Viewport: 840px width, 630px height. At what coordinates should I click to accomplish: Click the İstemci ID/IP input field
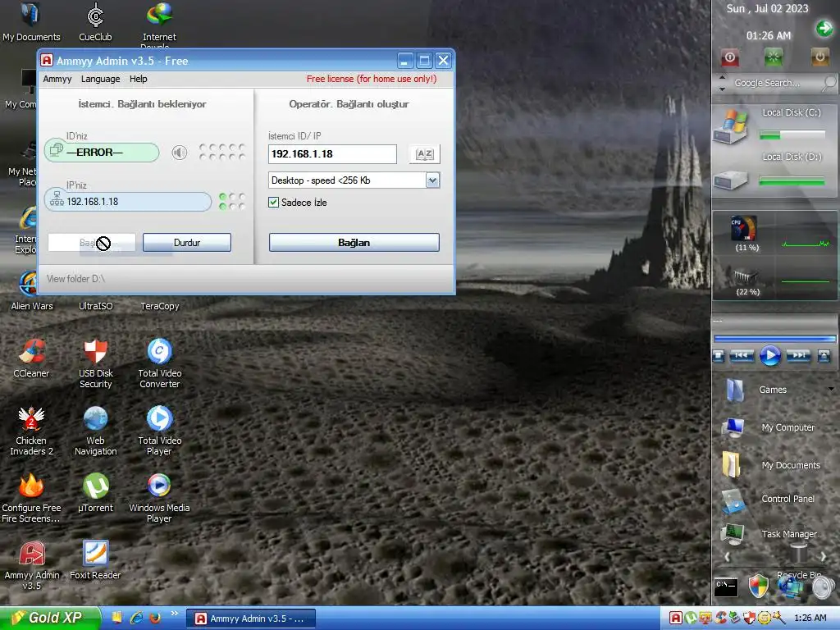[x=332, y=154]
